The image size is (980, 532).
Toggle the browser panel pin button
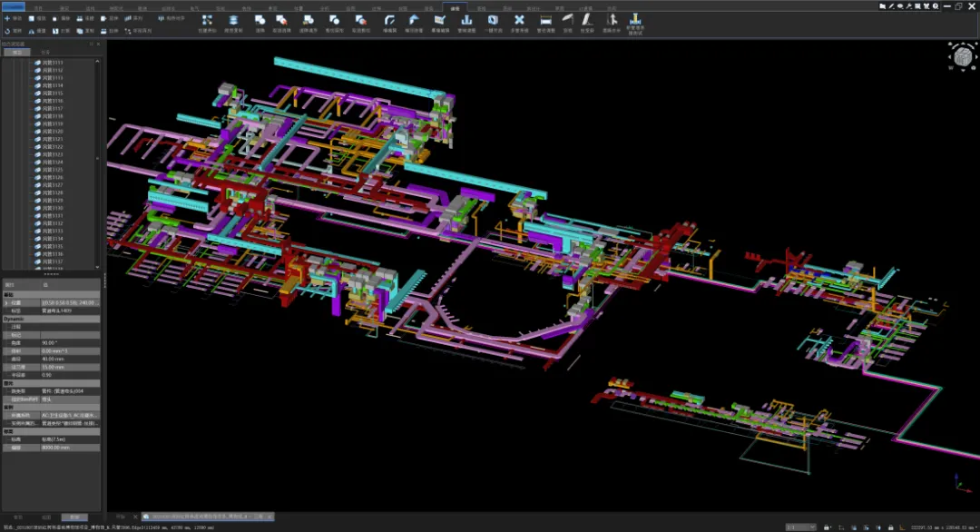point(91,44)
